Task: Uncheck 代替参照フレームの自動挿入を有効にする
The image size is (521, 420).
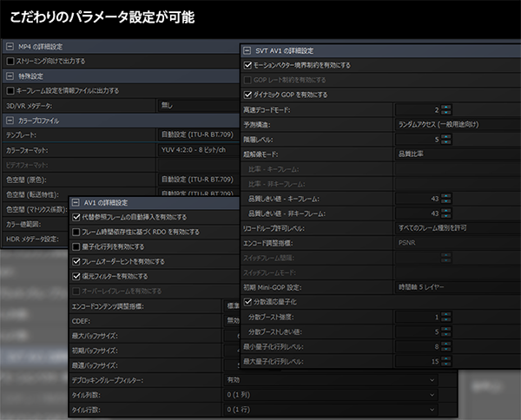Action: click(76, 217)
